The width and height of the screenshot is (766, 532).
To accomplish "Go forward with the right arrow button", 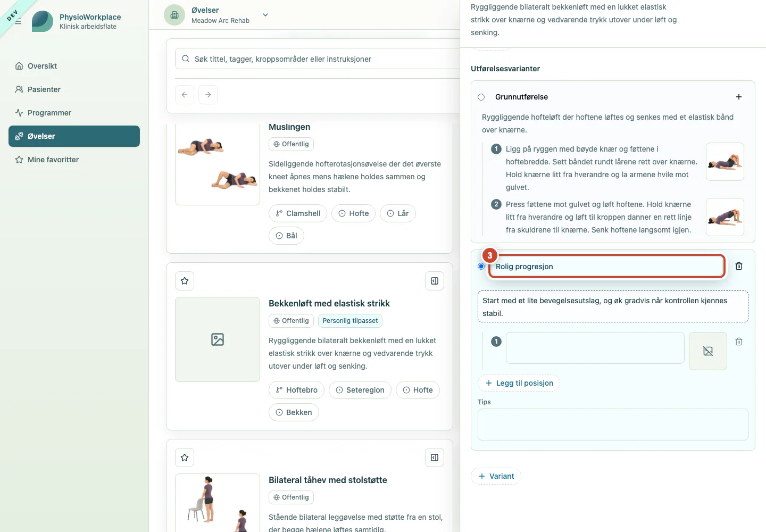I will pos(208,95).
